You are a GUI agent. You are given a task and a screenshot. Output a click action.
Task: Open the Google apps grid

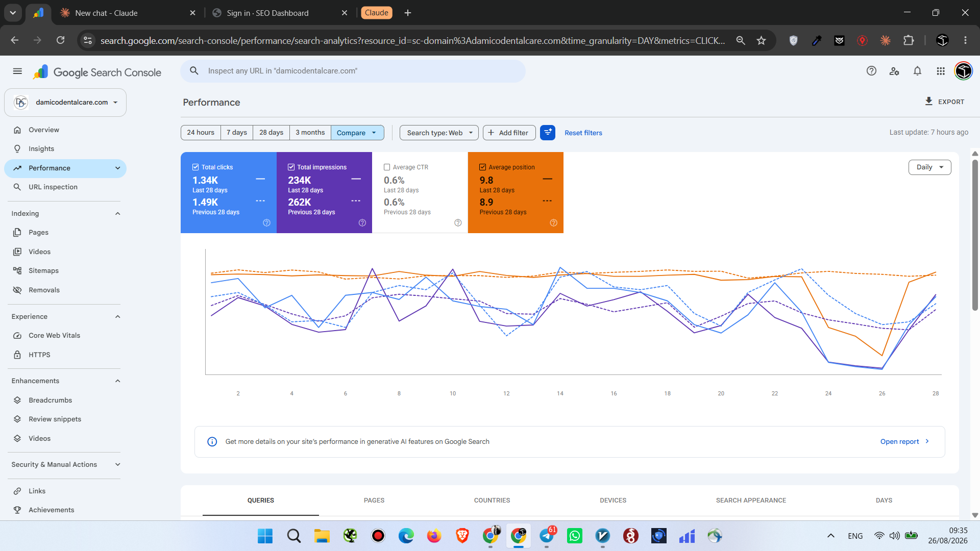coord(941,71)
